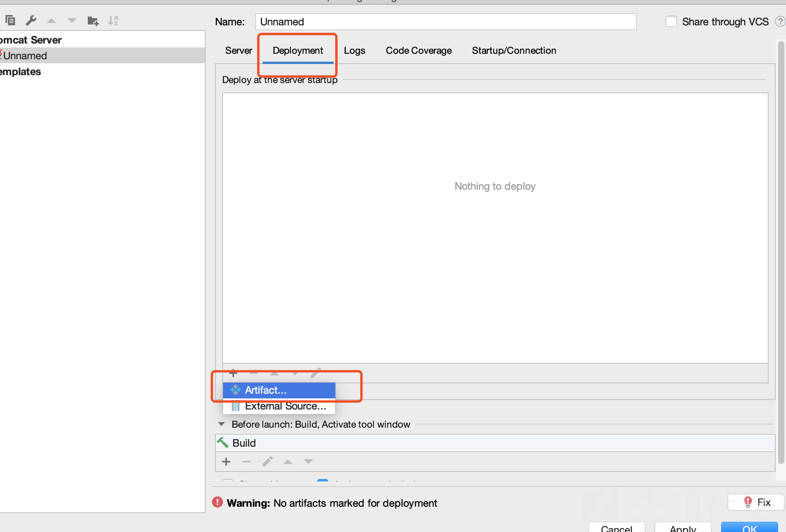Viewport: 786px width, 532px height.
Task: Confirm with the OK button
Action: point(749,528)
